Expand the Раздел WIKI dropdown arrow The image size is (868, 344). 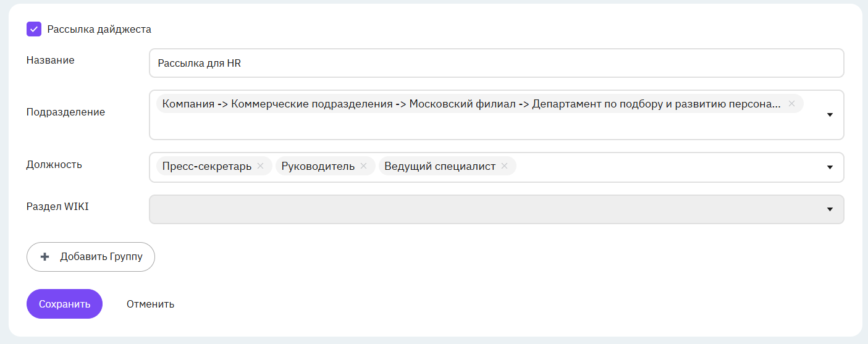coord(830,209)
